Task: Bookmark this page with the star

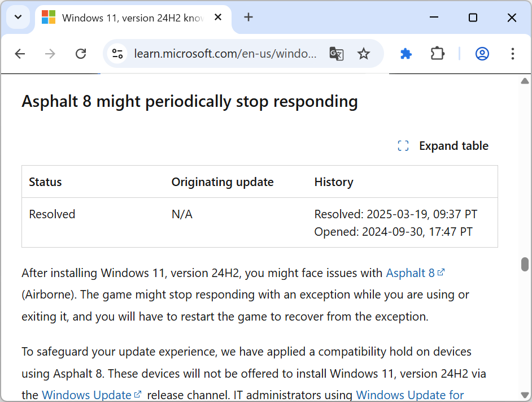Action: [x=363, y=54]
